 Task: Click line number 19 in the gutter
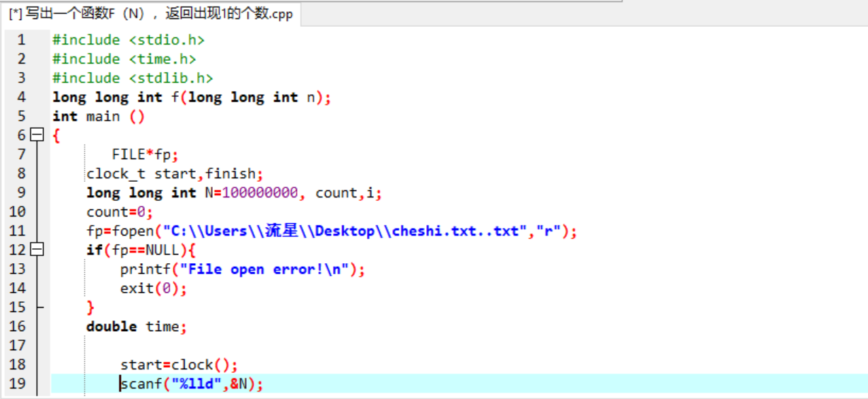coord(18,383)
